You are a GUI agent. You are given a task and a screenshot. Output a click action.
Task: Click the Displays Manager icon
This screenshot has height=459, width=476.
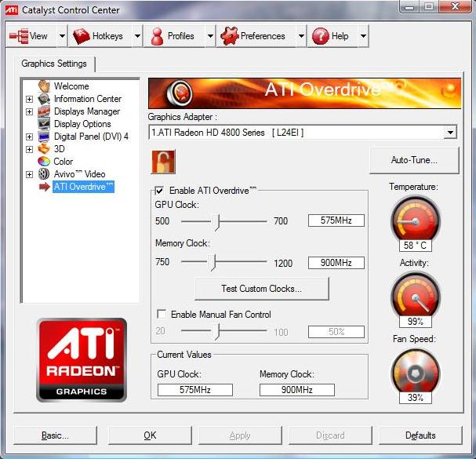[44, 111]
